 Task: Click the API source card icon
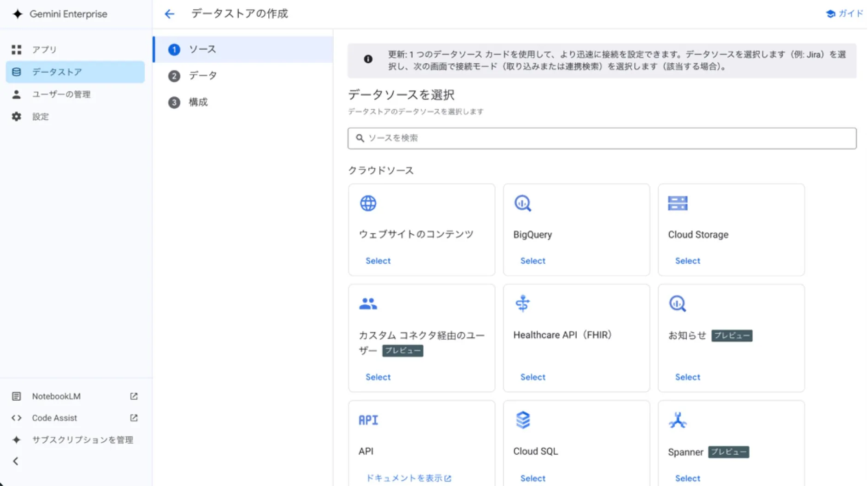coord(368,420)
